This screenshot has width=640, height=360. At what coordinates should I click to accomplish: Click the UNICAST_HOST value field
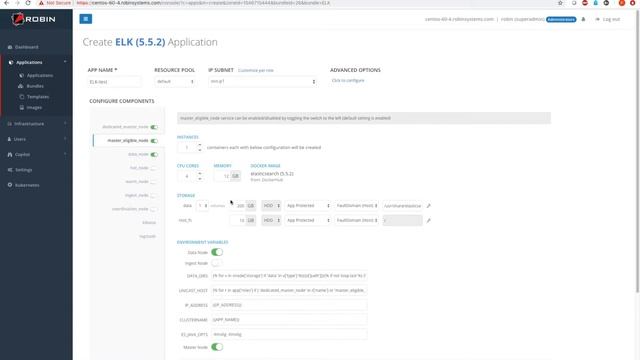click(x=289, y=291)
